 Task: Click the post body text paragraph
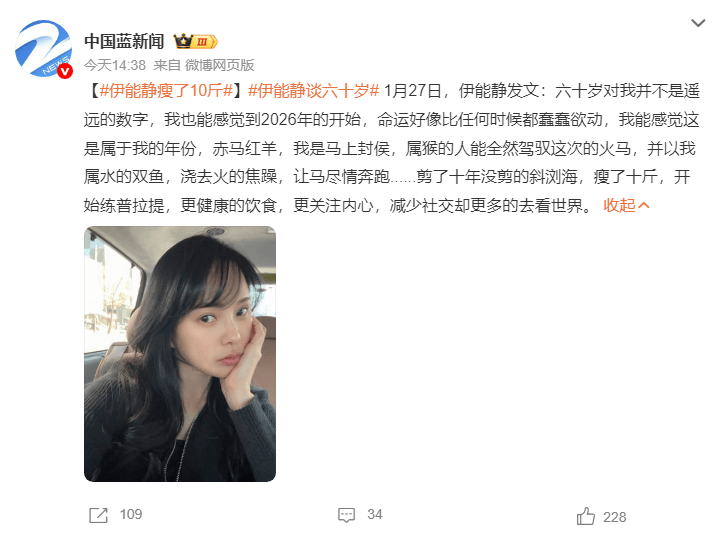[x=391, y=148]
